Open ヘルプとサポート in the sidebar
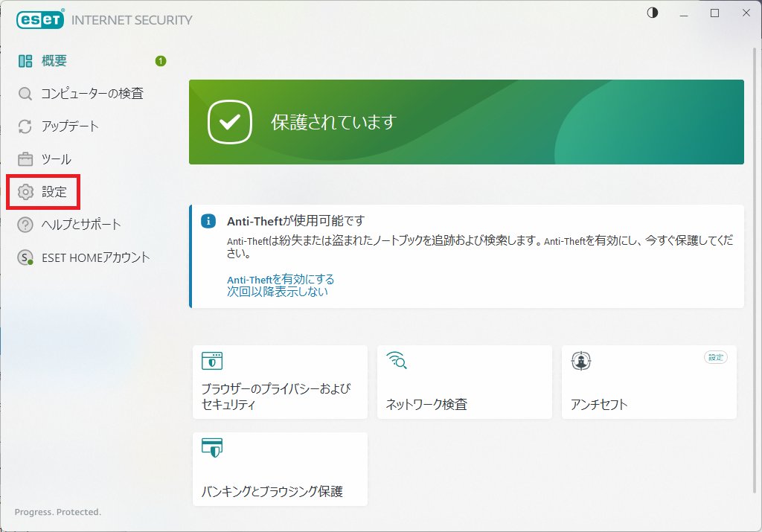 pyautogui.click(x=81, y=225)
